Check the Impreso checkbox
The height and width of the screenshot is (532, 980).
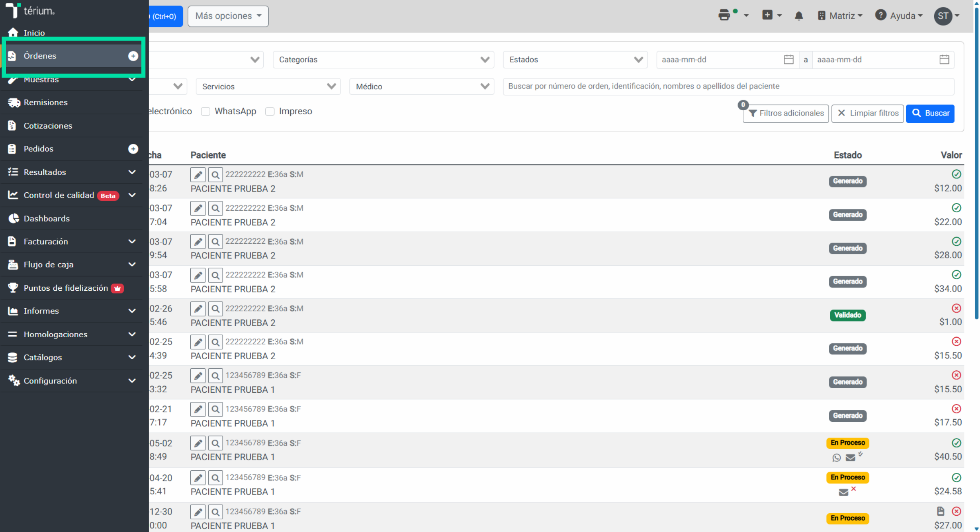(270, 111)
